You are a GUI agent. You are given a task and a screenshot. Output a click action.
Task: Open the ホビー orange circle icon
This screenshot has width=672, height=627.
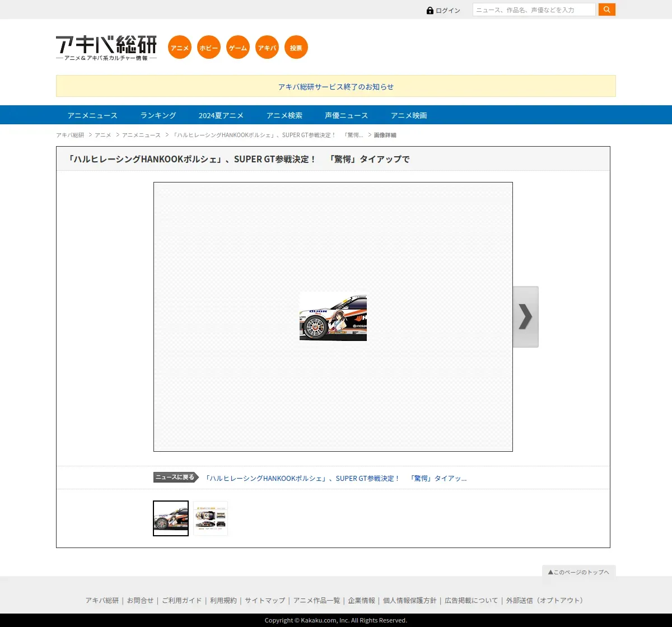pyautogui.click(x=209, y=47)
